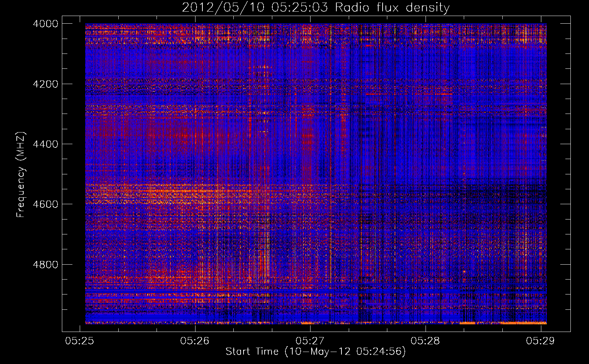Click the 05:29 time axis label
Image resolution: width=589 pixels, height=364 pixels.
540,341
